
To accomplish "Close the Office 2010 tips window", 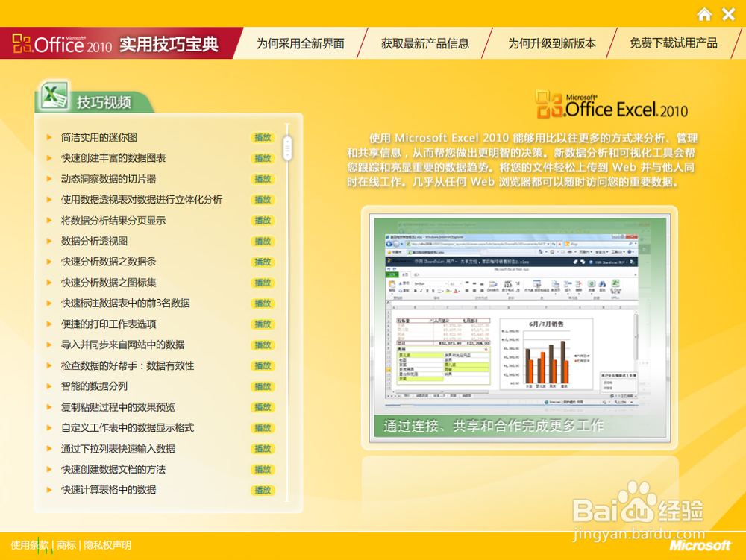I will [728, 14].
